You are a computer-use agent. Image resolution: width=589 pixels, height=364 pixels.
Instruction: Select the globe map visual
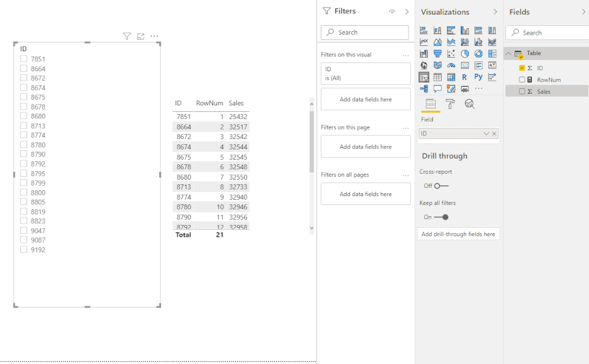click(x=424, y=65)
